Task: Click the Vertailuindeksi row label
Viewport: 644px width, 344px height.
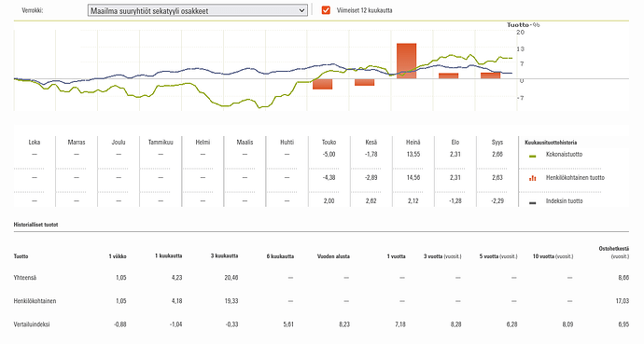Action: tap(32, 324)
